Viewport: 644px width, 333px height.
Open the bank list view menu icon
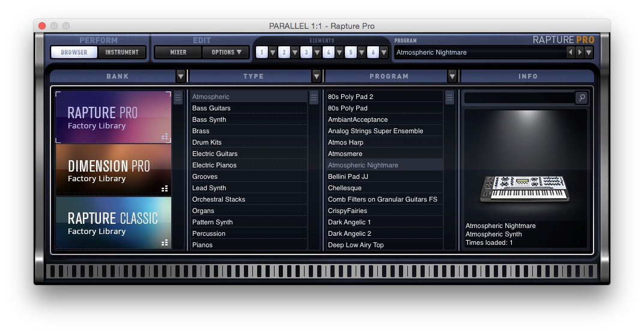click(178, 98)
